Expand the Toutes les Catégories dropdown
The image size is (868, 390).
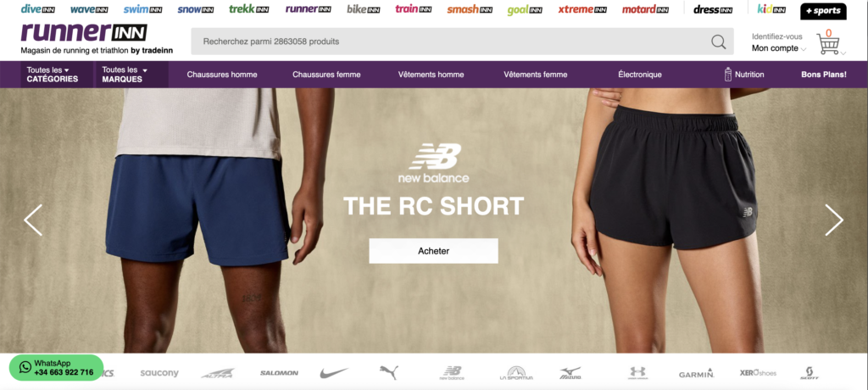(57, 75)
